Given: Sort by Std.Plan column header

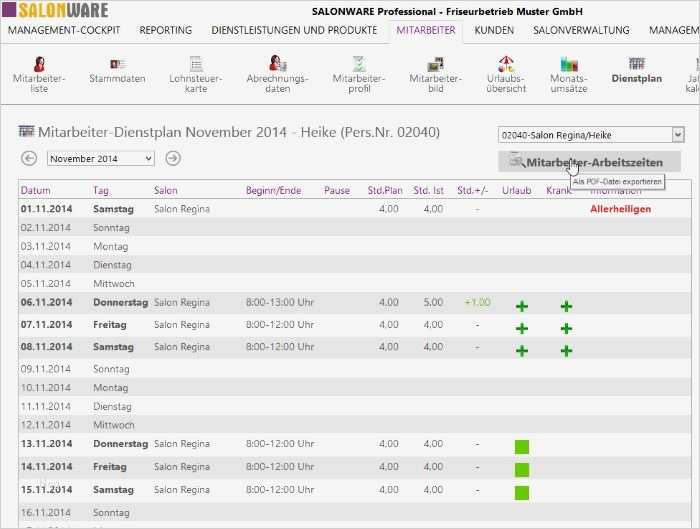Looking at the screenshot, I should [385, 191].
